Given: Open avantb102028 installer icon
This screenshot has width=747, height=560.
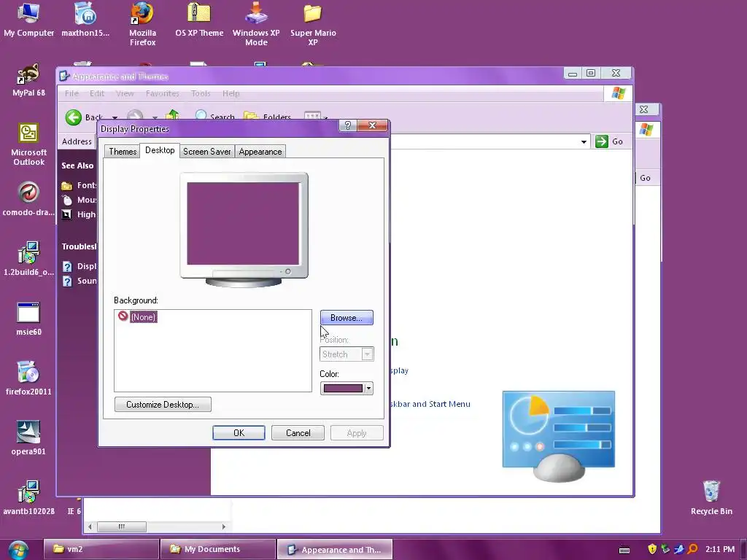Looking at the screenshot, I should (28, 498).
